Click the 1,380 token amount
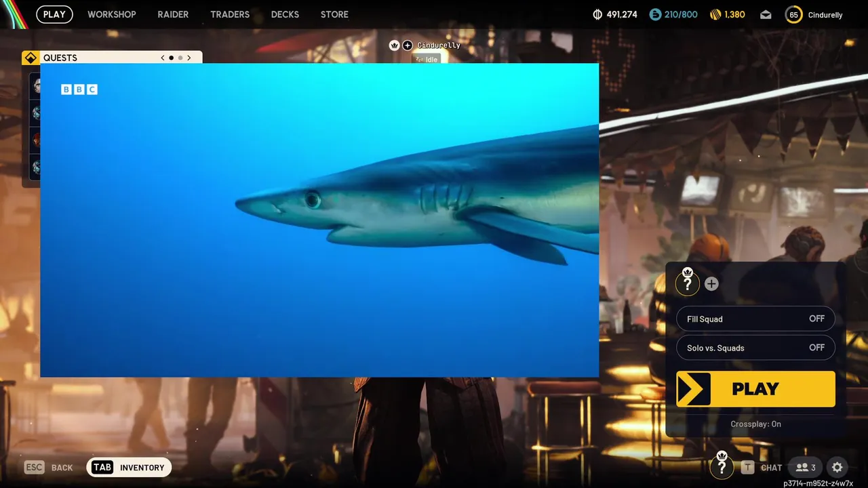This screenshot has height=488, width=868. point(735,14)
